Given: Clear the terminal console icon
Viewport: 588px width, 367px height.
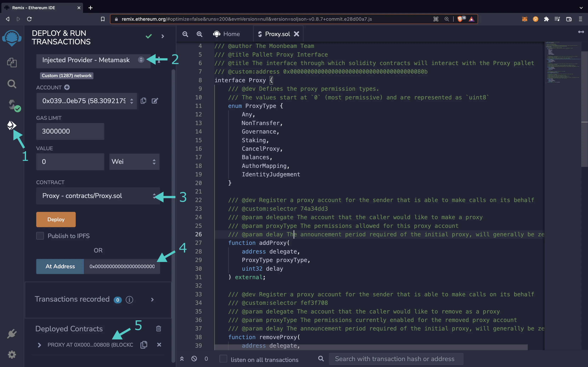Looking at the screenshot, I should (x=194, y=359).
